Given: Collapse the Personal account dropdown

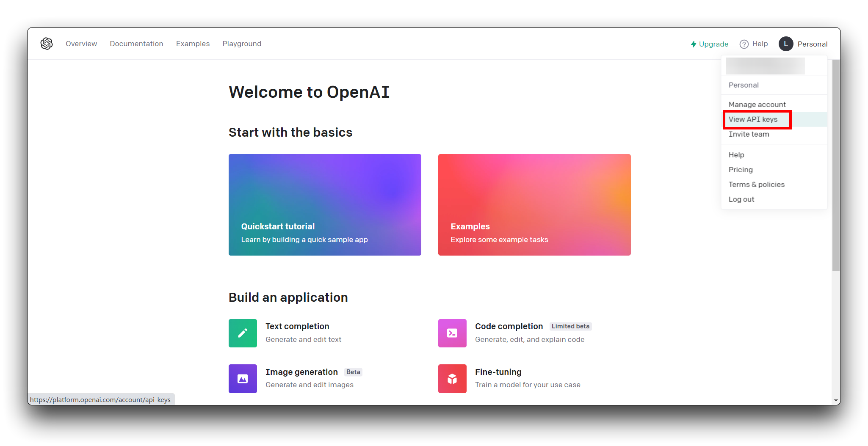Looking at the screenshot, I should 803,44.
